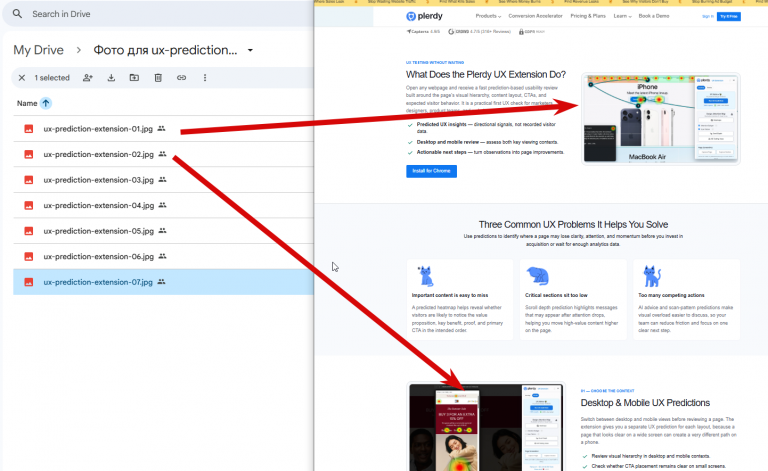Select ux-prediction-extension-04.jpg

164,205
